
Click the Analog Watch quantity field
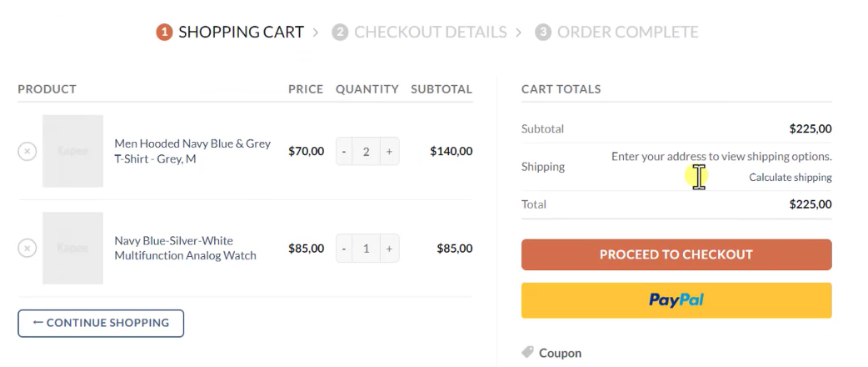pyautogui.click(x=367, y=249)
